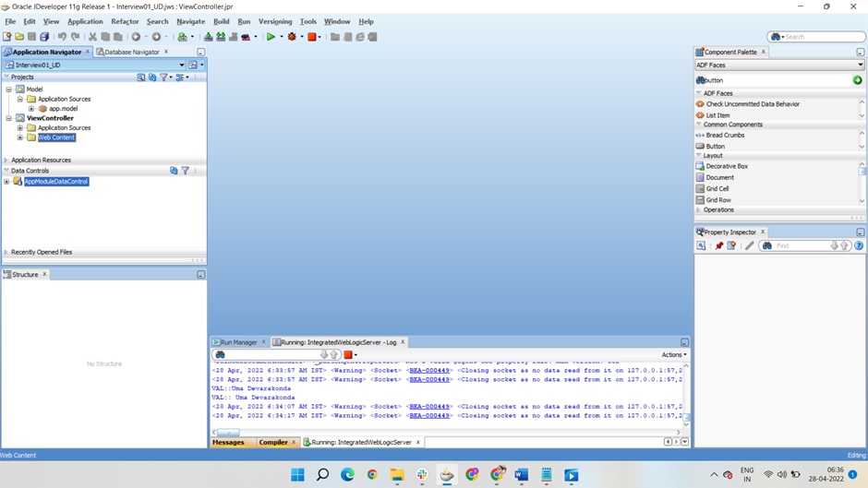Image resolution: width=868 pixels, height=488 pixels.
Task: Click the pin icon in Property Inspector
Action: point(719,245)
